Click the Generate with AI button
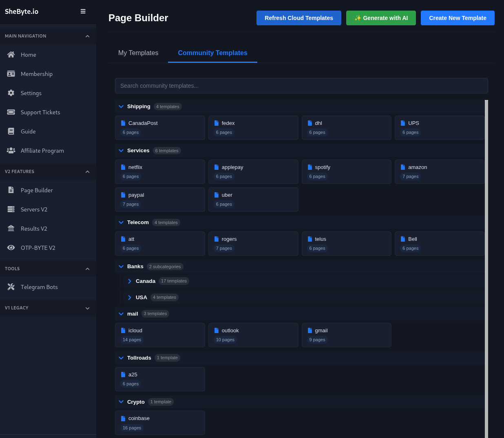 tap(381, 18)
